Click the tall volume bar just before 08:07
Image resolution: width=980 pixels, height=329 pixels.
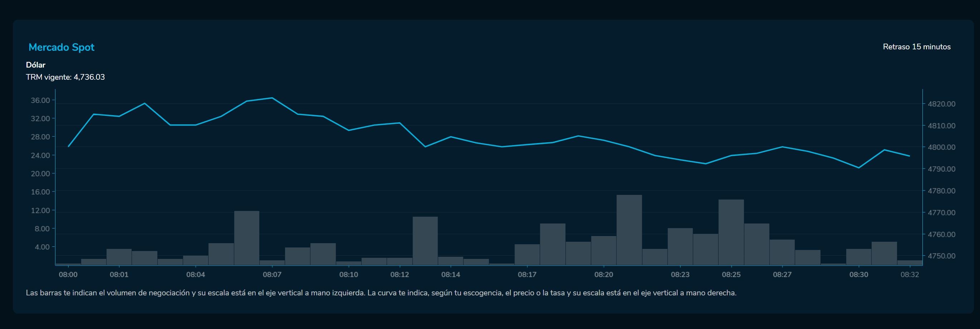point(247,238)
